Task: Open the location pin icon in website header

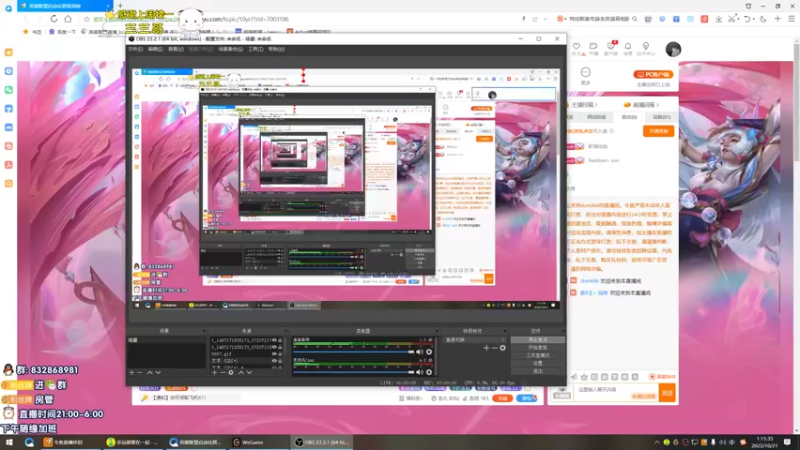Action: pos(645,46)
